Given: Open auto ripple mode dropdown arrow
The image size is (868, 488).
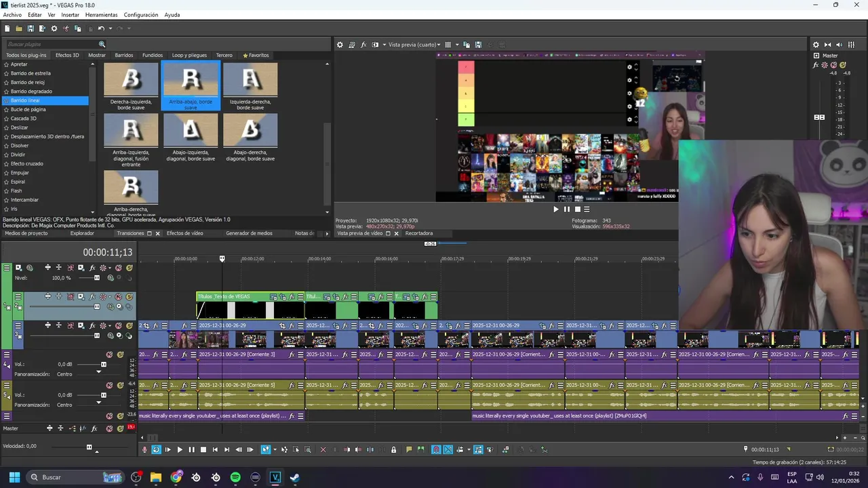Looking at the screenshot, I should coord(469,449).
